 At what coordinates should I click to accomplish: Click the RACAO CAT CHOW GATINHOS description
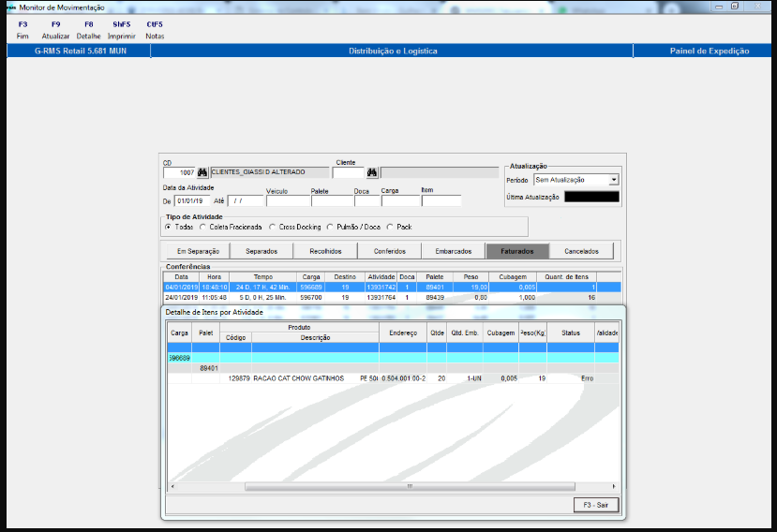coord(298,378)
